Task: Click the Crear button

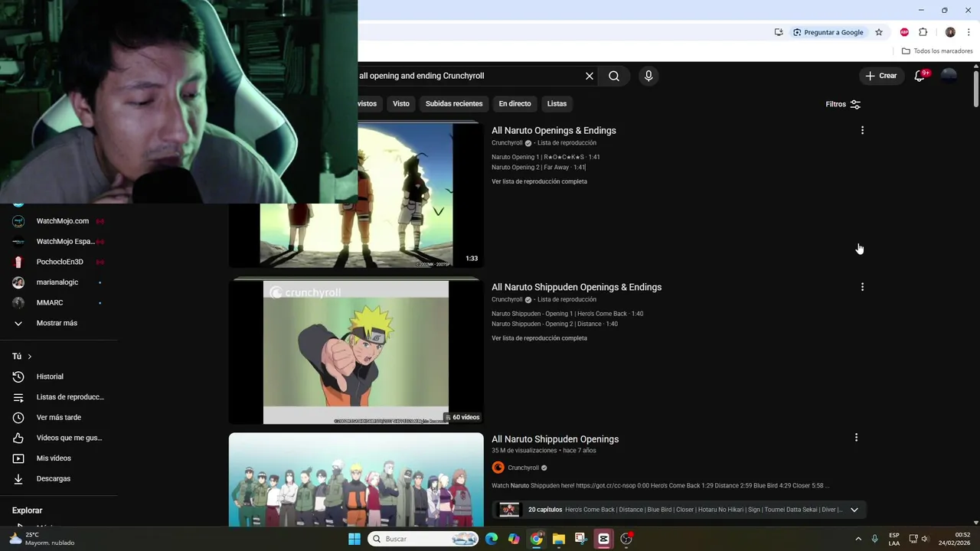Action: (x=881, y=76)
